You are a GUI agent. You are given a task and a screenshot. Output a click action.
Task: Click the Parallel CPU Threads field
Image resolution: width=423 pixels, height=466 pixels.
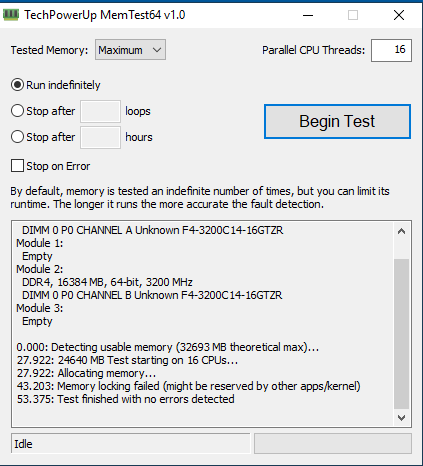pos(391,50)
